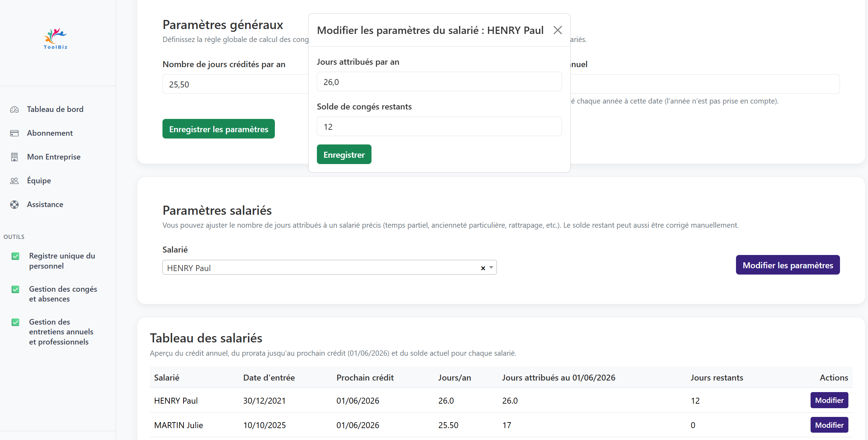The height and width of the screenshot is (440, 868).
Task: Click the Équipe people icon
Action: pyautogui.click(x=14, y=181)
